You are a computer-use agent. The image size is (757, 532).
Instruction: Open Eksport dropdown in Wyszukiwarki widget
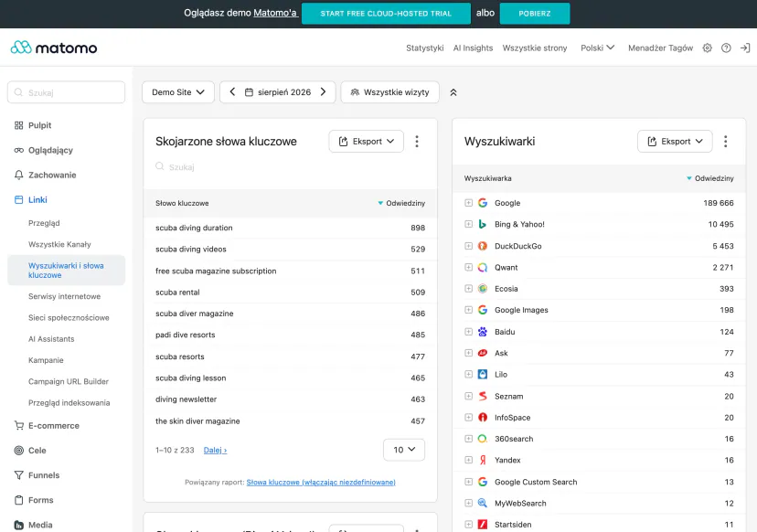[x=675, y=142]
